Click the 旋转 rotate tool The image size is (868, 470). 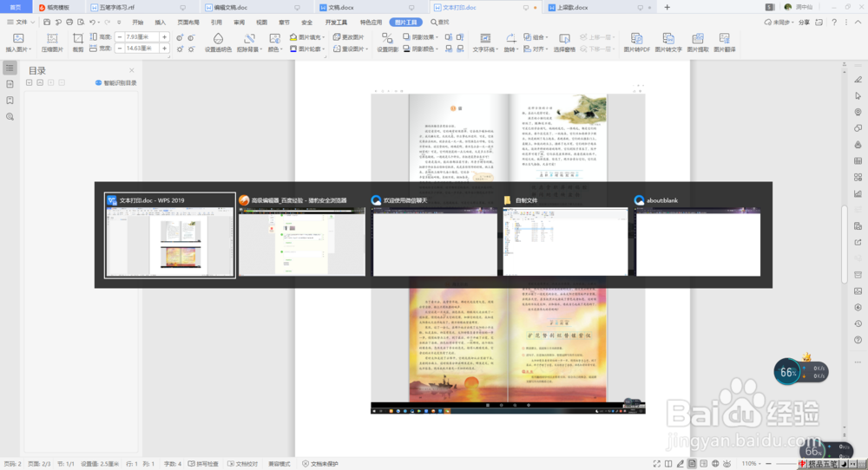510,42
